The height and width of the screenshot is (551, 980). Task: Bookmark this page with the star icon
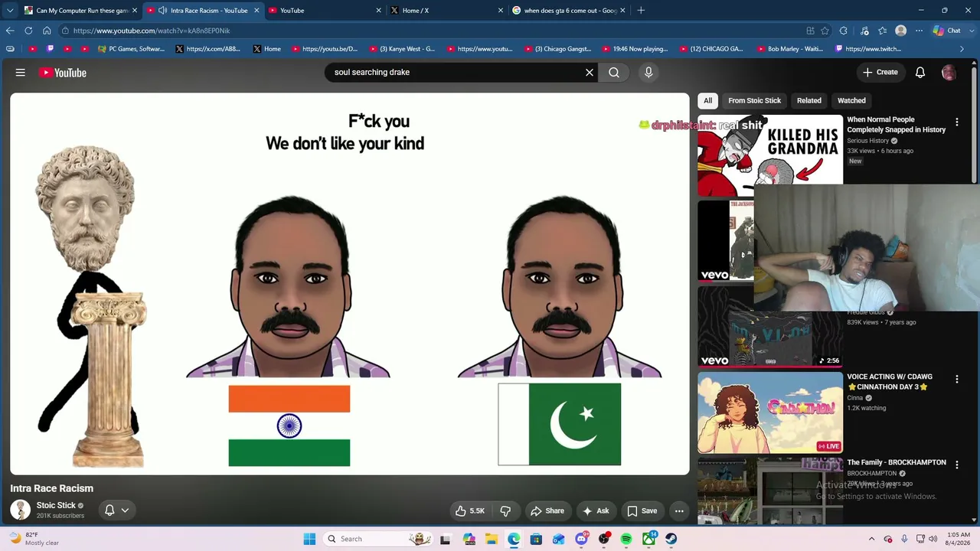(825, 31)
